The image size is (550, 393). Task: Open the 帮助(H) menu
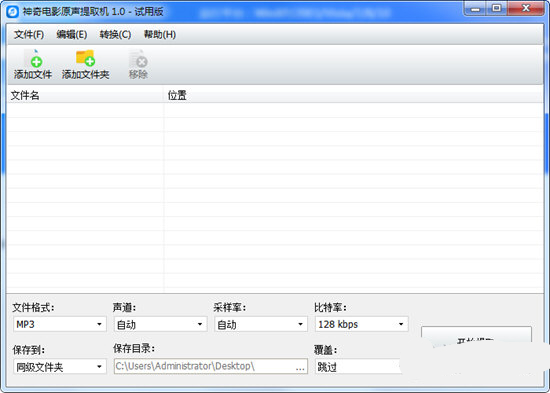(160, 34)
